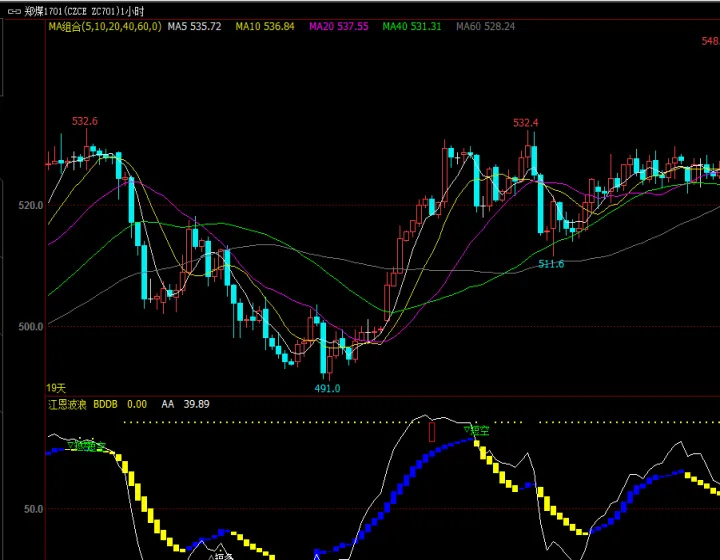Click the 50.0 level on indicator axis
Image resolution: width=720 pixels, height=560 pixels.
pyautogui.click(x=32, y=509)
